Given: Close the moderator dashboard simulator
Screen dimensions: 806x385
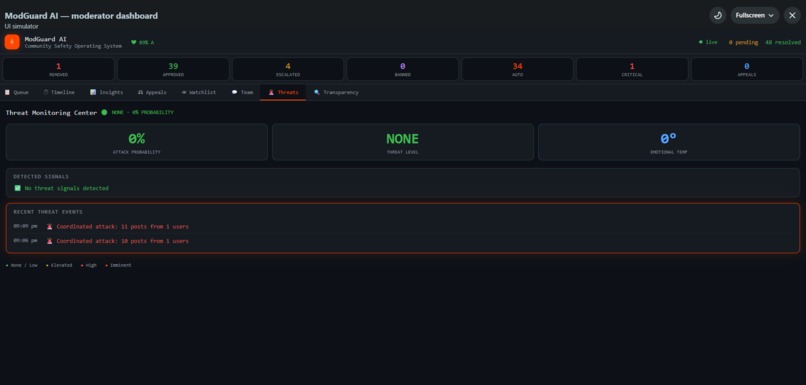Looking at the screenshot, I should point(792,15).
